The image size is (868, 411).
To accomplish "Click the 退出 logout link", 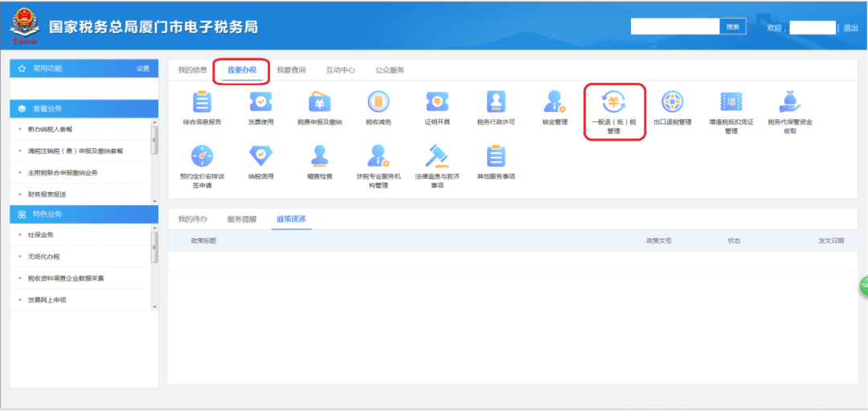I will (x=851, y=27).
